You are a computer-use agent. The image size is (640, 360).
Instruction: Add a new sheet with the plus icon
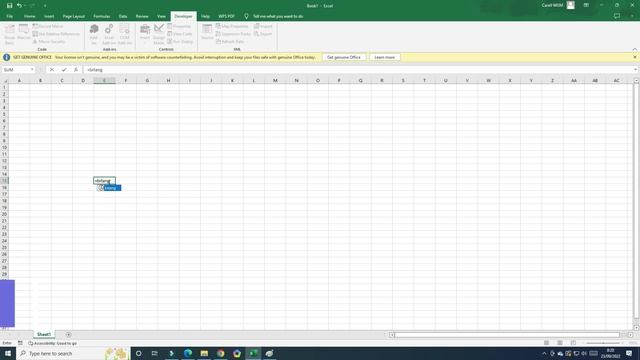[x=68, y=335]
